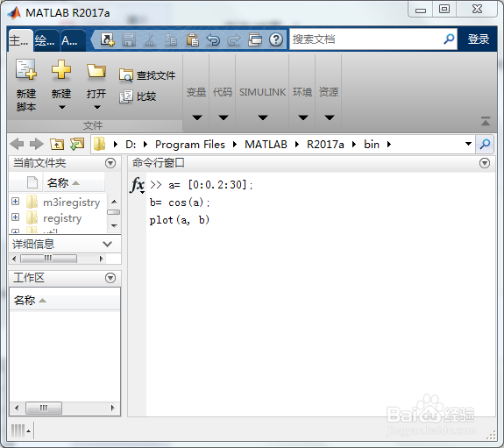The height and width of the screenshot is (448, 504).
Task: Open the Current Folder panel actions menu
Action: (x=110, y=163)
